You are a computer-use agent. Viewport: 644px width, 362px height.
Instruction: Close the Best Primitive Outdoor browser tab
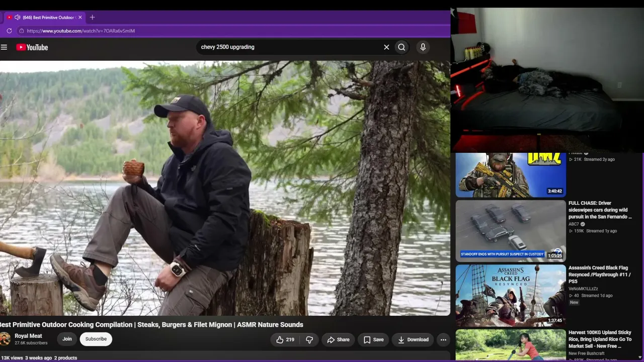(x=80, y=17)
